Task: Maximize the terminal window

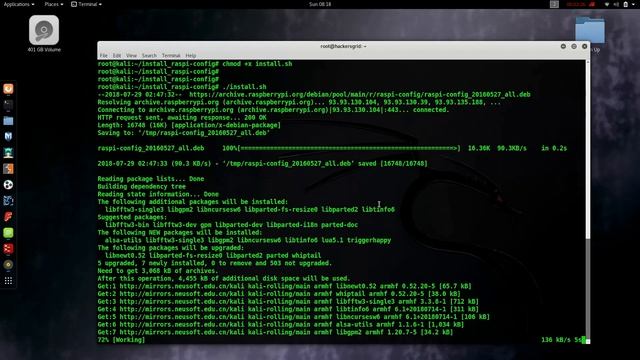Action: [574, 47]
